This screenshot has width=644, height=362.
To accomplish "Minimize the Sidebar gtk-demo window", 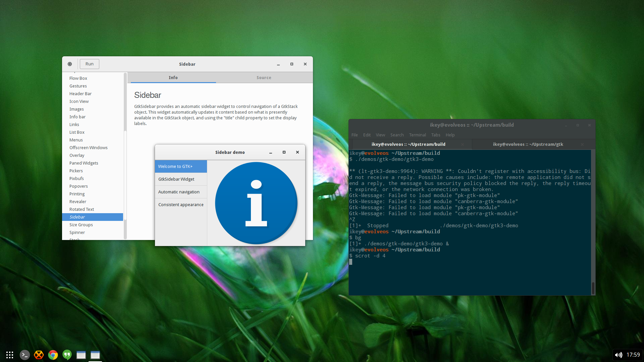I will (x=278, y=64).
